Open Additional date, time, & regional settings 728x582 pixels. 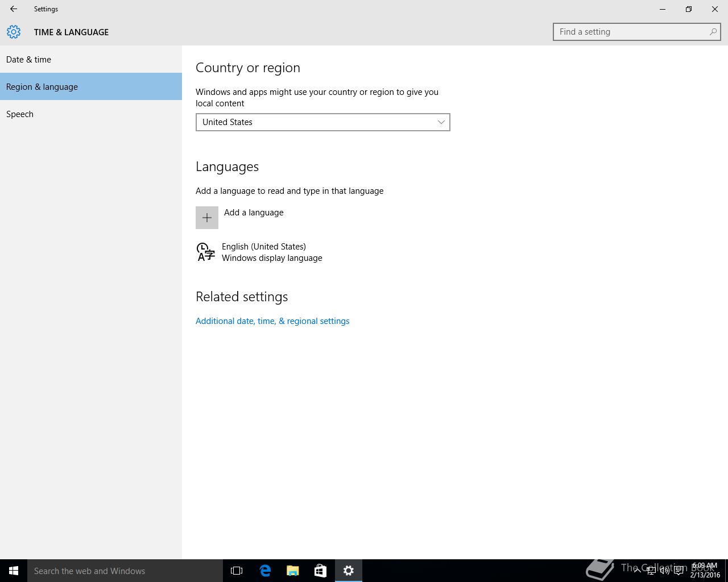point(272,321)
